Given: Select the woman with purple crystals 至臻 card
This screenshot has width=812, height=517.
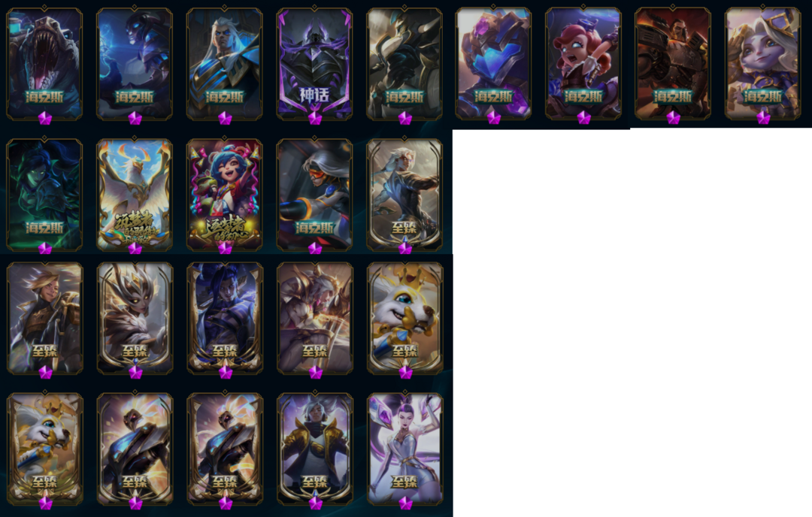Looking at the screenshot, I should pyautogui.click(x=405, y=448).
